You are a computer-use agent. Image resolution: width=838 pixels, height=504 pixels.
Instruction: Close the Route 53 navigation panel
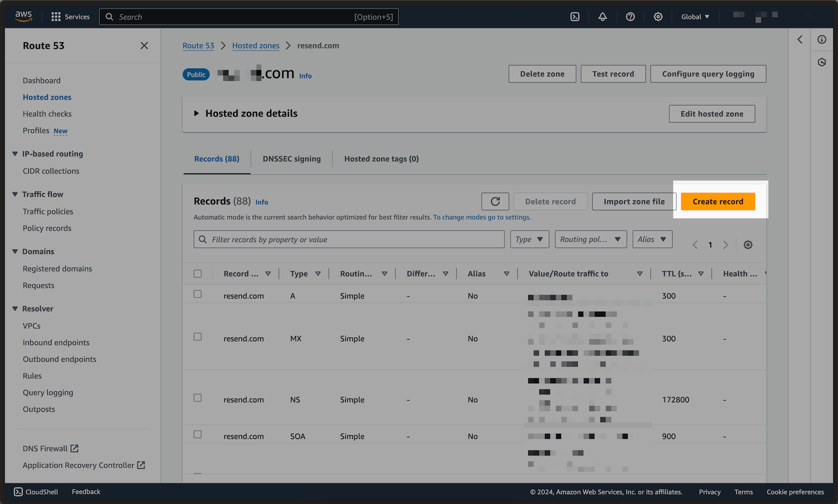pyautogui.click(x=144, y=46)
